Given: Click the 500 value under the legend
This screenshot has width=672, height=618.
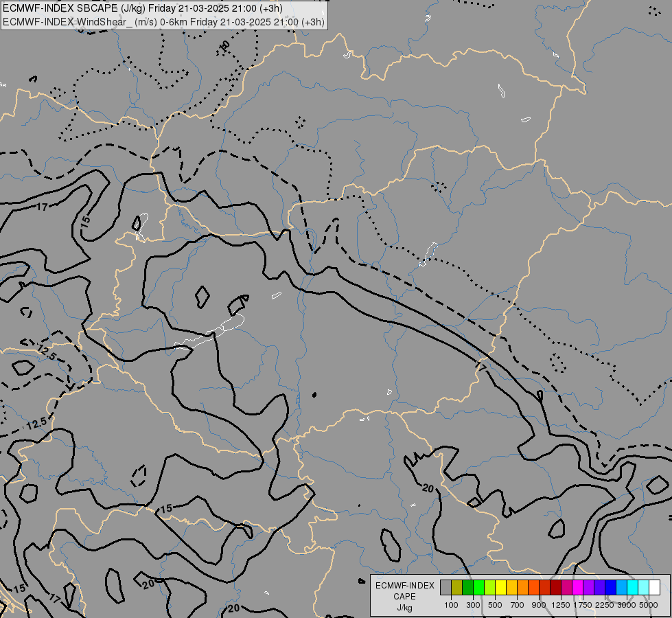Looking at the screenshot, I should point(495,605).
